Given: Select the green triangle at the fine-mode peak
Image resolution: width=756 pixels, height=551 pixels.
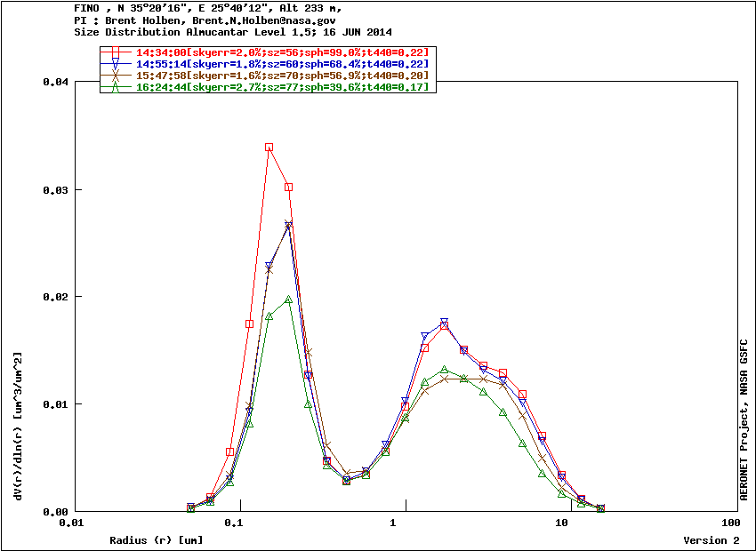Looking at the screenshot, I should [x=288, y=299].
